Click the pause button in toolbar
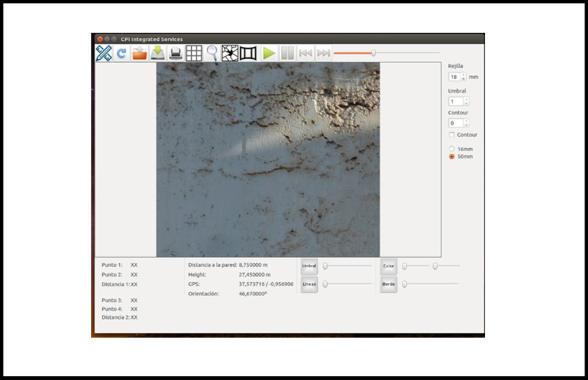The height and width of the screenshot is (380, 588). click(x=287, y=53)
